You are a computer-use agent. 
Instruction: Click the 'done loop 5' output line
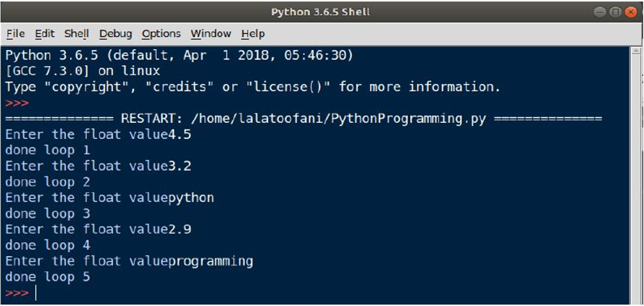[48, 277]
